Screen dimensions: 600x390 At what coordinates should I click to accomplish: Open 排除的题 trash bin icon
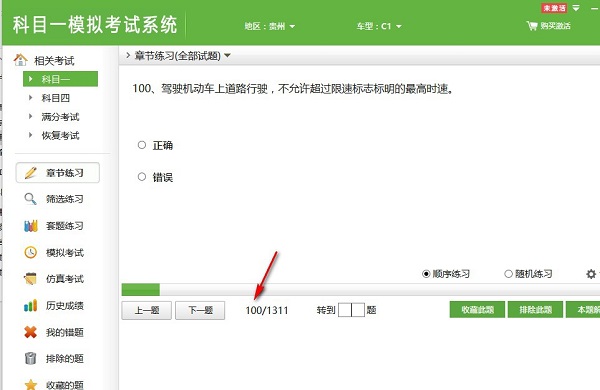(x=30, y=358)
